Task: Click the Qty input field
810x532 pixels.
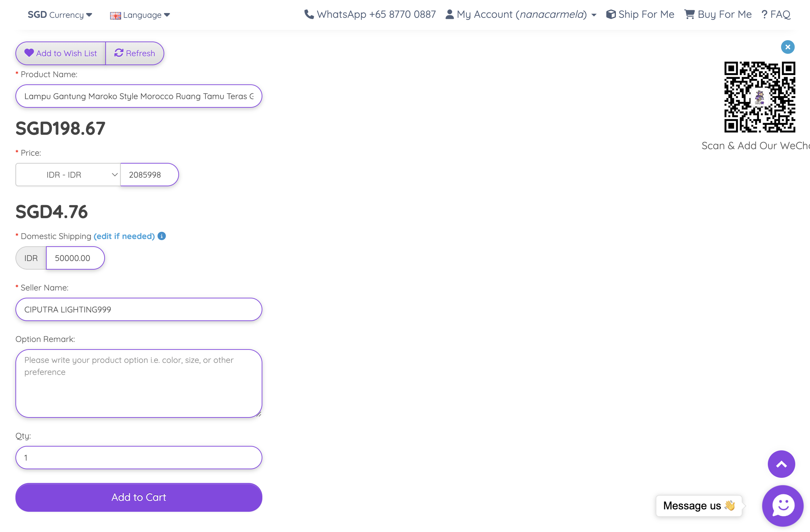Action: point(139,458)
